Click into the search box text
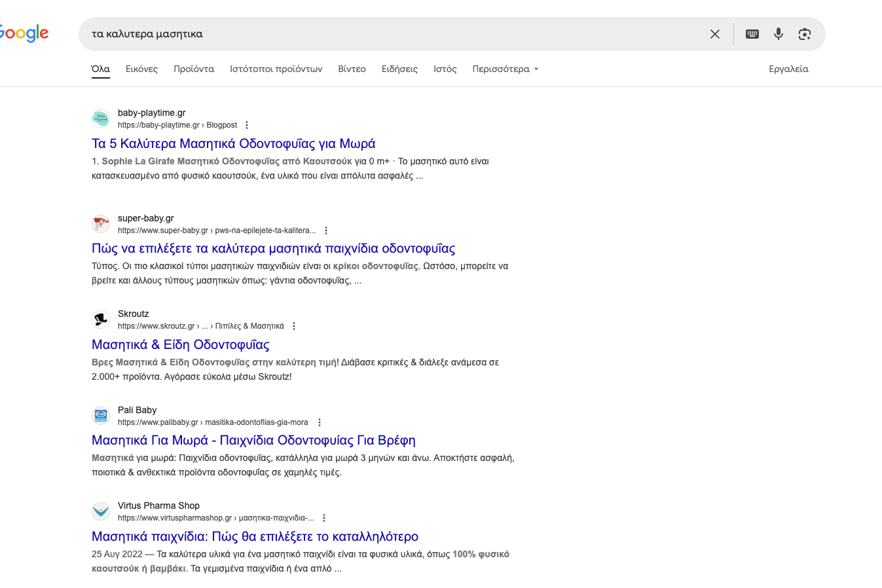This screenshot has width=882, height=588. (147, 34)
